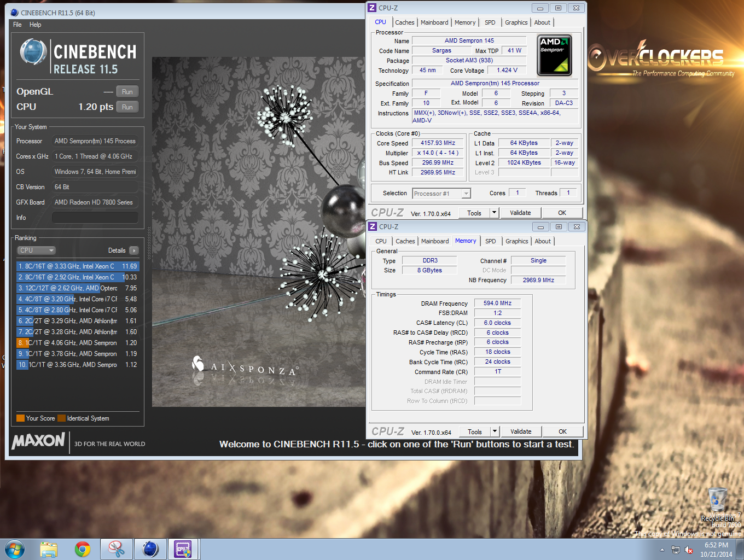Switch to Memory tab in top CPU-Z
Viewport: 744px width, 560px height.
pos(465,22)
